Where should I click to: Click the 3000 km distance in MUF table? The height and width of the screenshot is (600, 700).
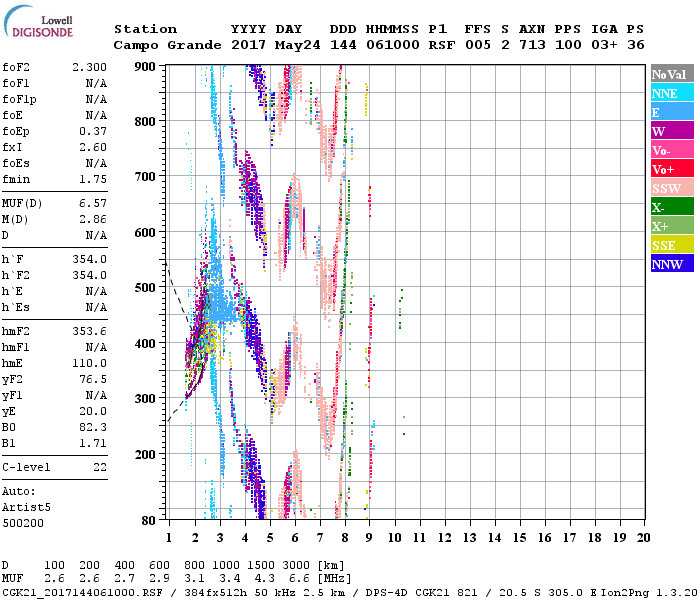[296, 565]
